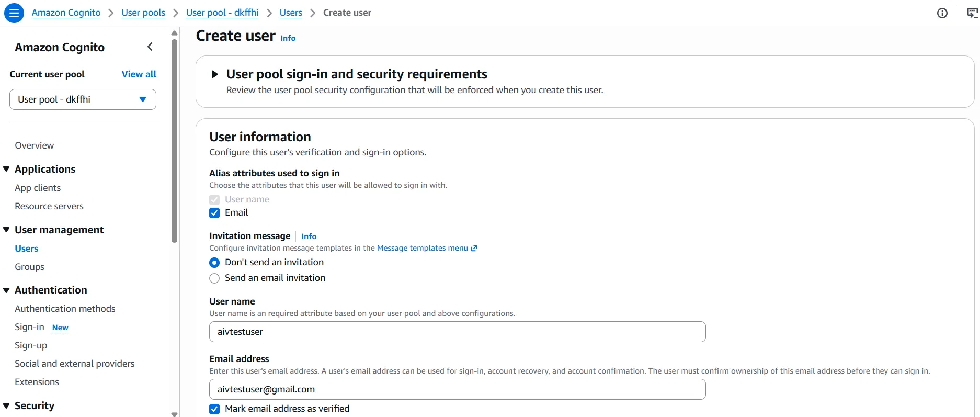Viewport: 980px width, 417px height.
Task: Toggle the Email alias checkbox
Action: pos(214,213)
